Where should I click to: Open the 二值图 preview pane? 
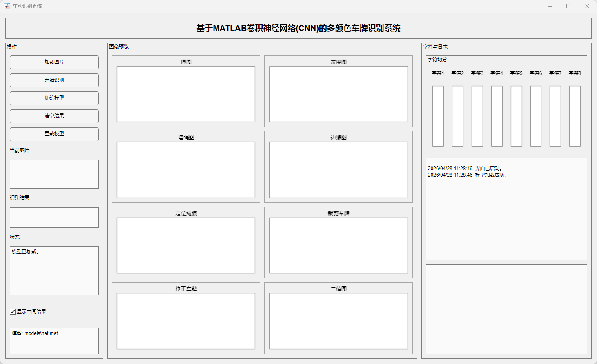[338, 321]
